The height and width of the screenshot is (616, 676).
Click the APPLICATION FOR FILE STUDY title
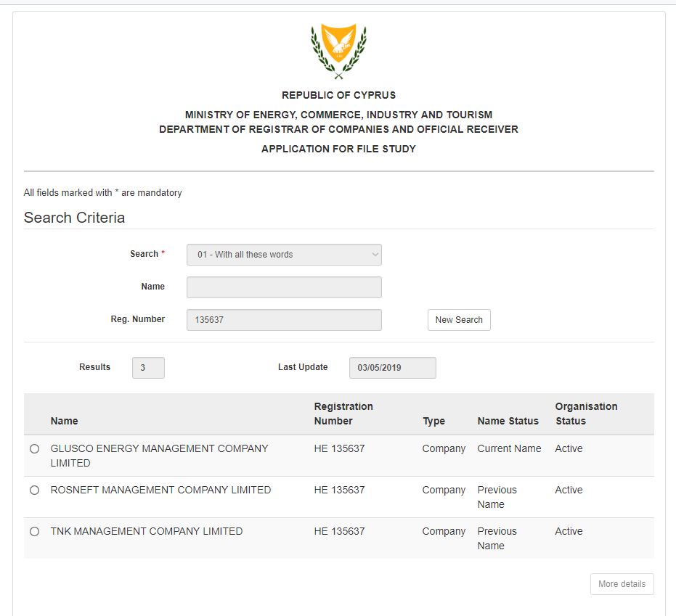339,149
